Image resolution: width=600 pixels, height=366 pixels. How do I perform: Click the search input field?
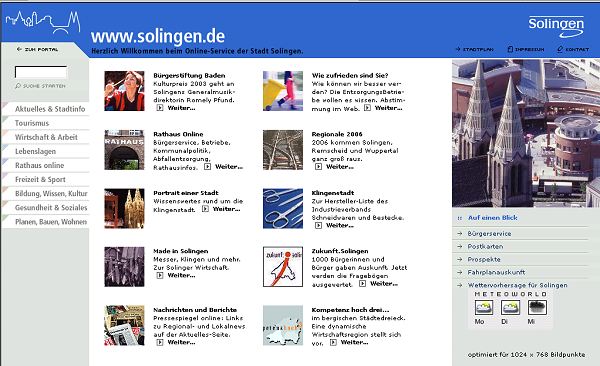pyautogui.click(x=41, y=72)
